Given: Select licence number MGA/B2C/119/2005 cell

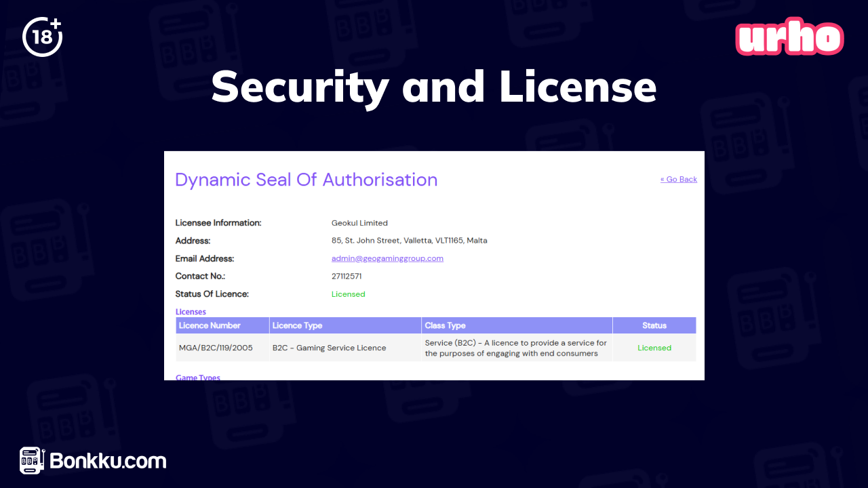Looking at the screenshot, I should (x=222, y=348).
